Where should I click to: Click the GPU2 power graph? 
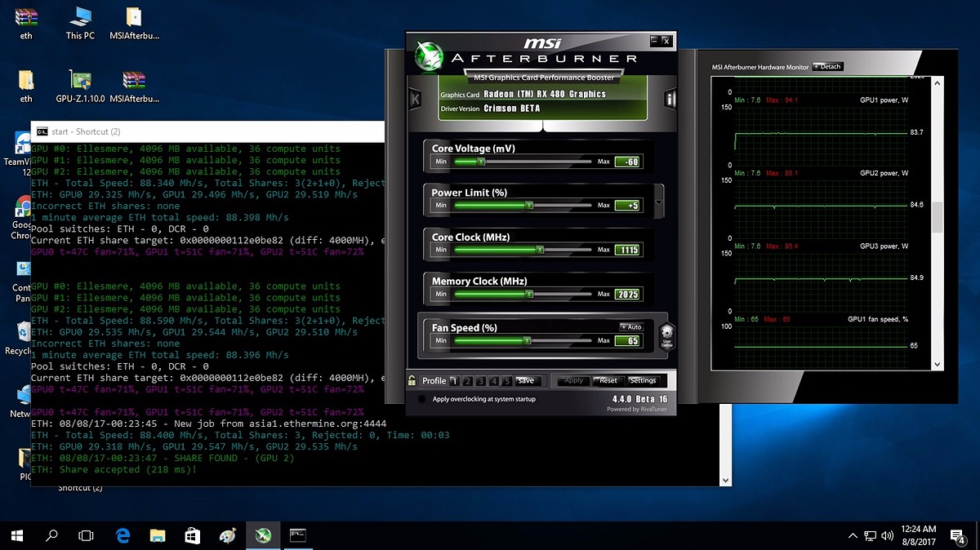[821, 208]
